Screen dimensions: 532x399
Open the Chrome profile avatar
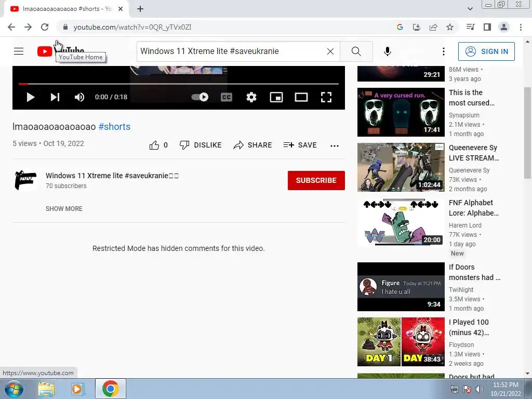coord(504,27)
